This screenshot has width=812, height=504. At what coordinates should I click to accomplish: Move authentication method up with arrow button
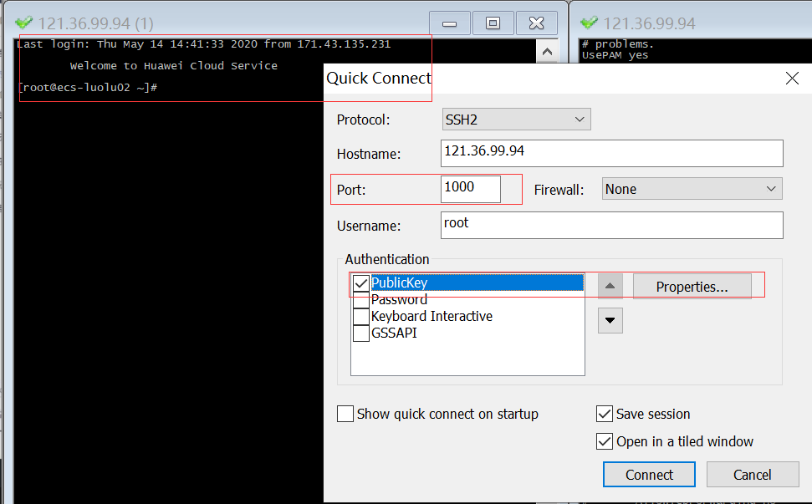(x=610, y=286)
